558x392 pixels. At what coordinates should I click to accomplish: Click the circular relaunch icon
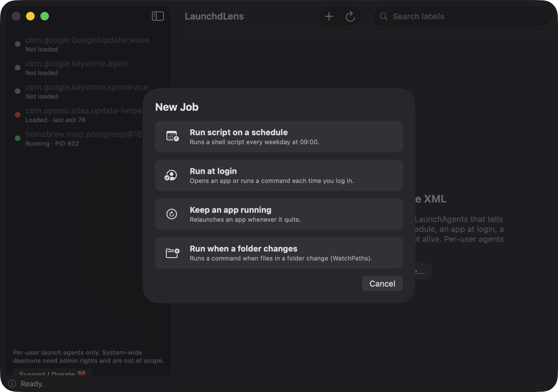coord(172,214)
